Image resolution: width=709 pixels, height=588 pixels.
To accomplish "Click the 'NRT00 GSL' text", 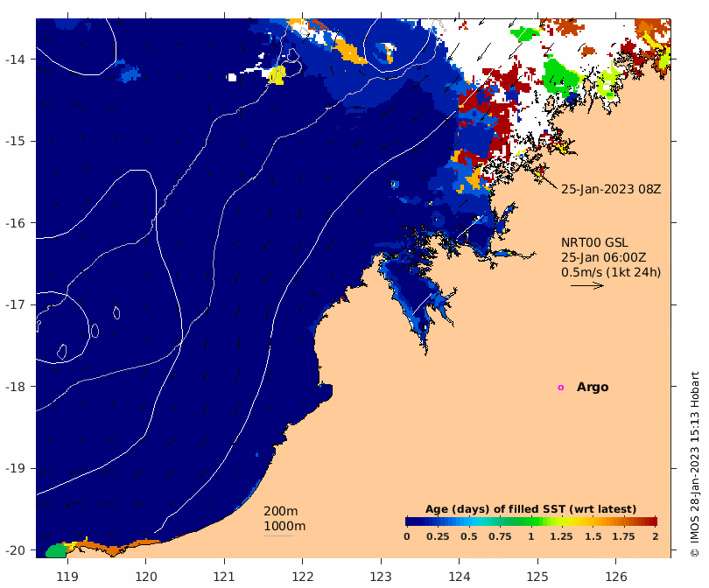I will [x=594, y=242].
